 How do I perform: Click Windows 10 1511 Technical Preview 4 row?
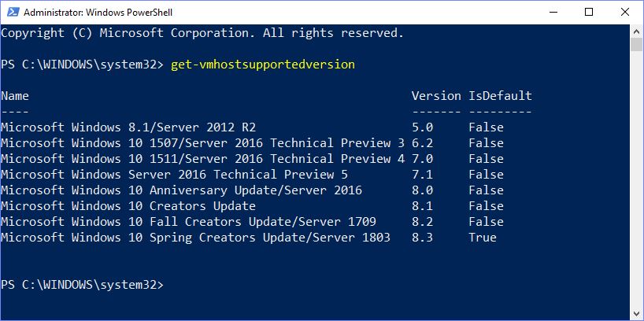coord(252,159)
